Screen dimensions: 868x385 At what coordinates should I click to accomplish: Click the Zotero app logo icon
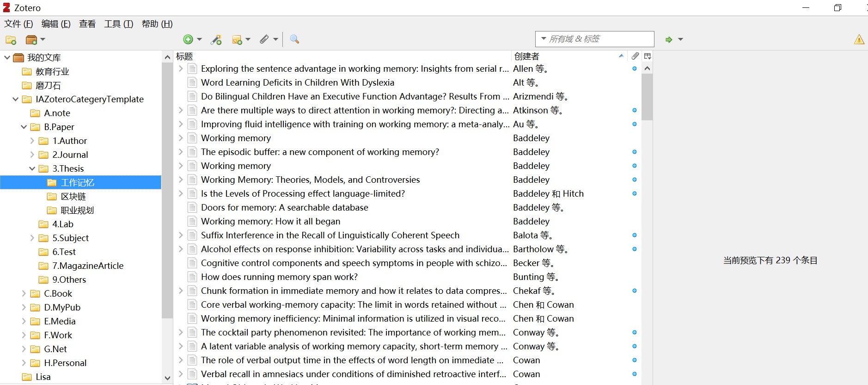(6, 7)
